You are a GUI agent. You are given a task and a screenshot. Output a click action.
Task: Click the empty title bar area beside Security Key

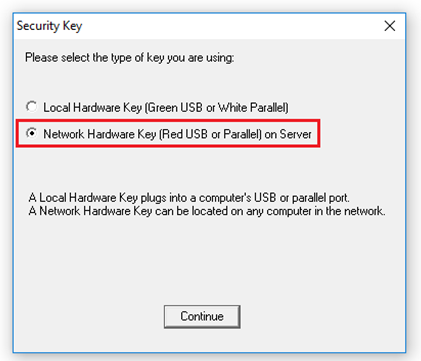click(230, 26)
